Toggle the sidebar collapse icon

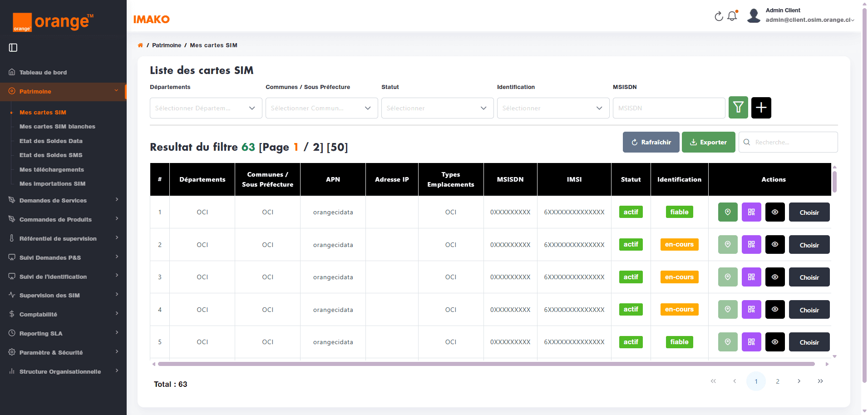click(13, 48)
